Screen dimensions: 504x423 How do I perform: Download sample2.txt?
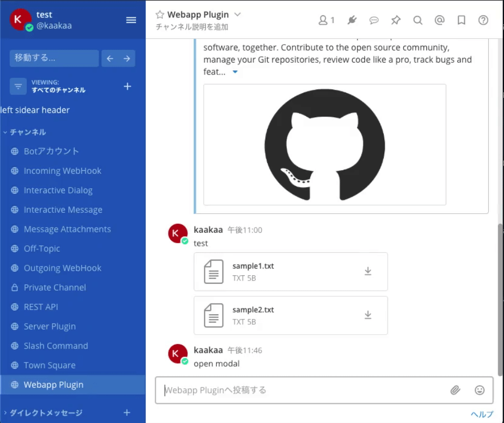click(x=368, y=315)
